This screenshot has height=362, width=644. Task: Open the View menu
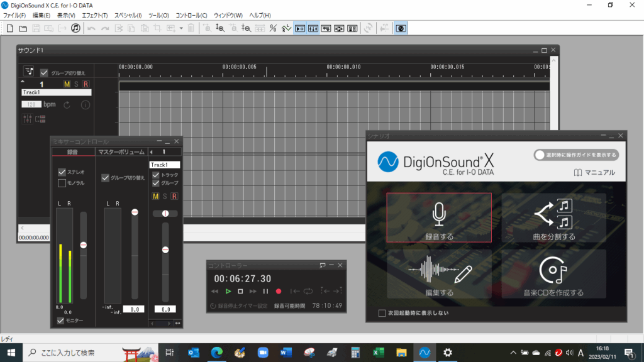[x=66, y=16]
